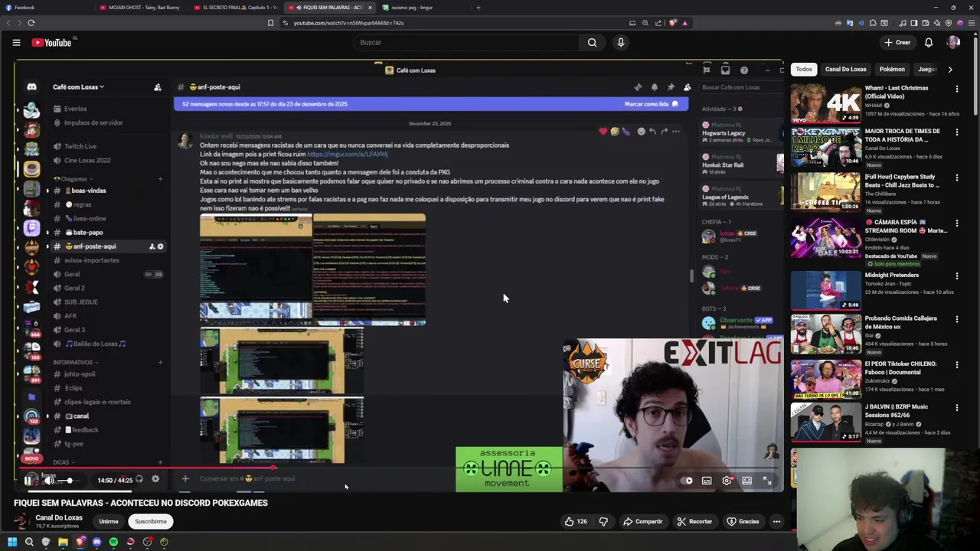The height and width of the screenshot is (551, 980).
Task: Toggle Discord member list icon
Action: point(687,87)
